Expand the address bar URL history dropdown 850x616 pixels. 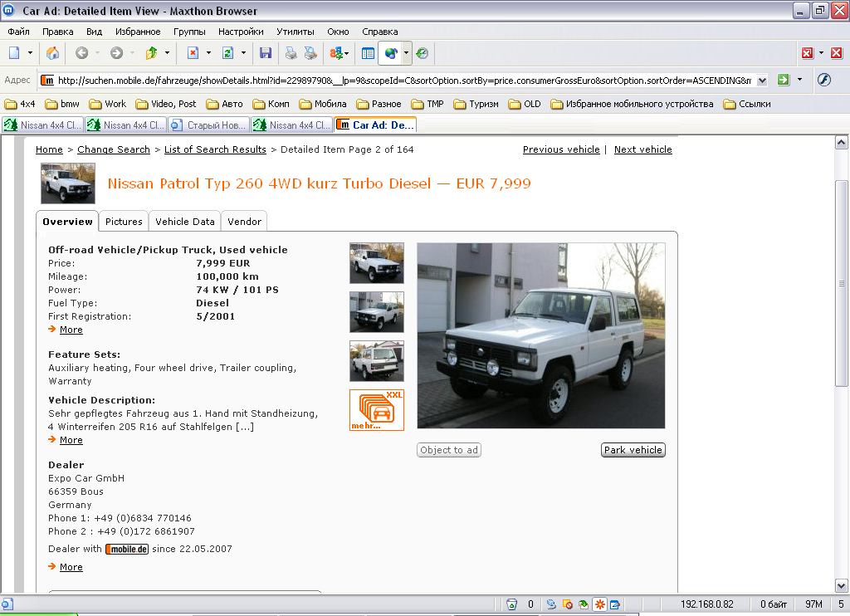762,81
